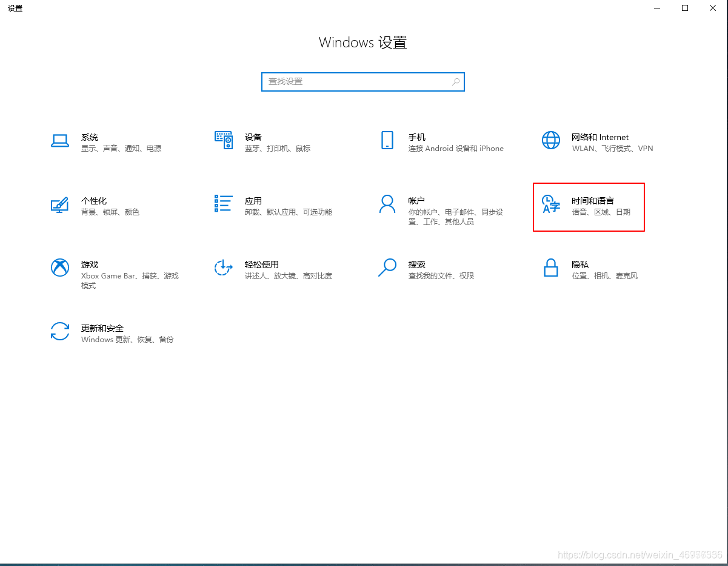Open the 轻松使用 icon
728x566 pixels.
point(224,268)
